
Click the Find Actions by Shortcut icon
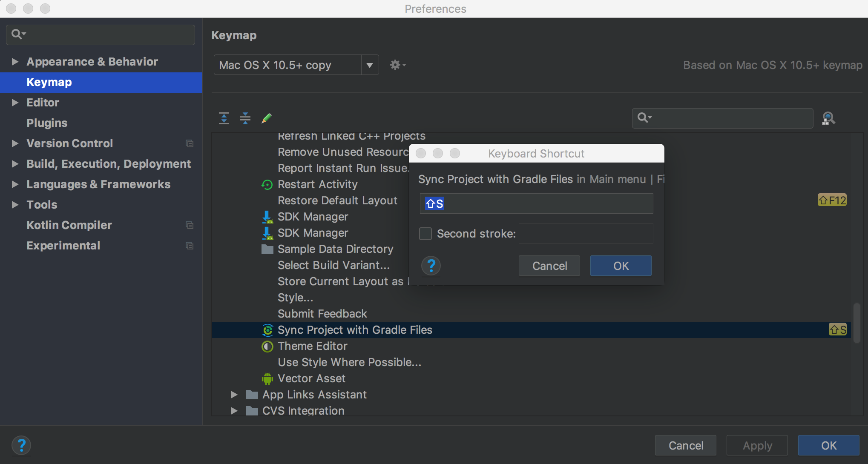(x=828, y=118)
